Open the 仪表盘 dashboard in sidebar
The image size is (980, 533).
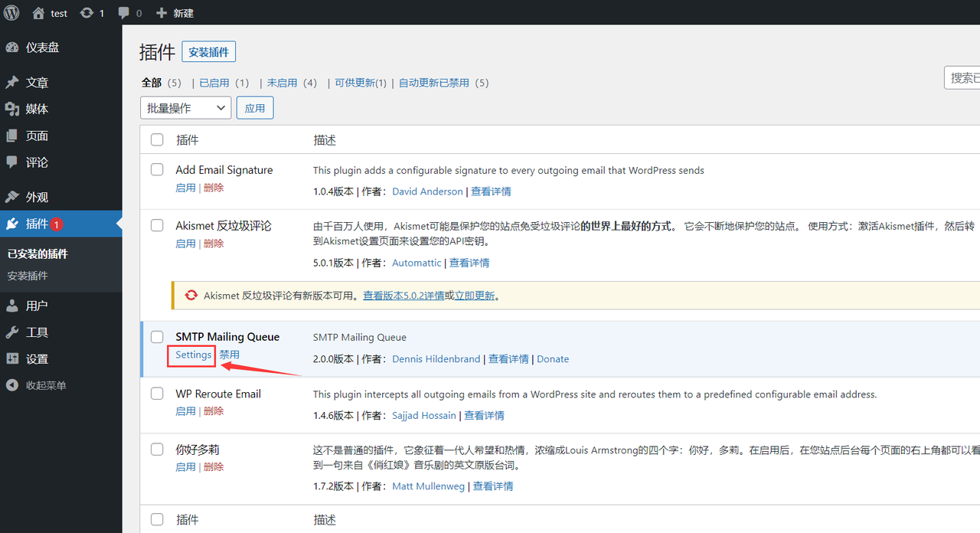tap(42, 47)
